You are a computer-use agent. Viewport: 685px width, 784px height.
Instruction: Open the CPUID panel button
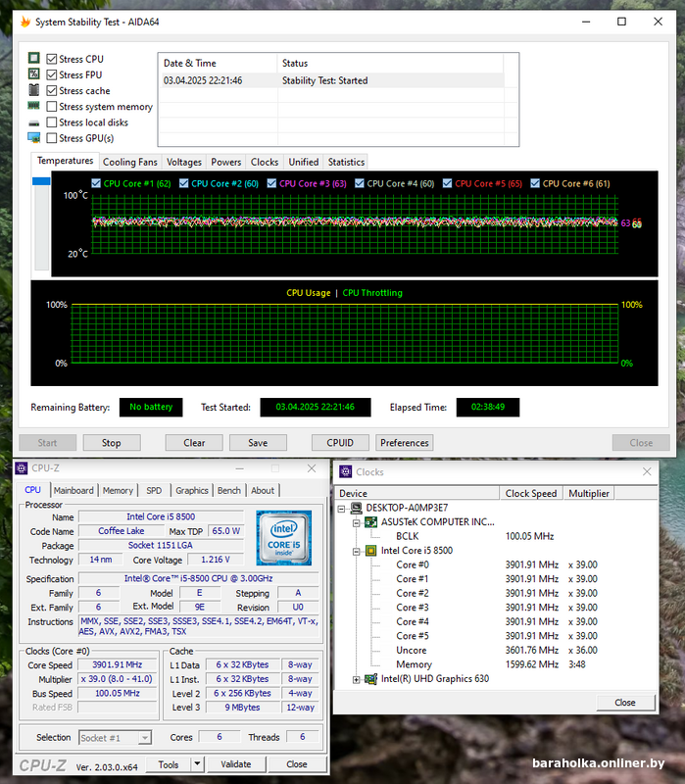[x=340, y=443]
